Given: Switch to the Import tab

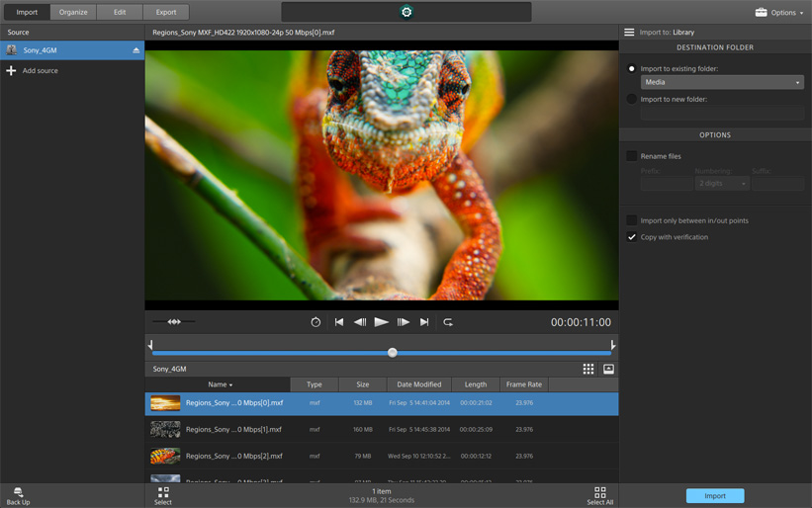Looking at the screenshot, I should click(27, 12).
